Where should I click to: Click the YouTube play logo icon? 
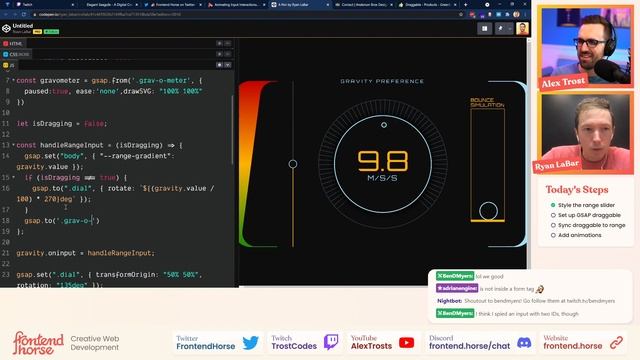[407, 342]
